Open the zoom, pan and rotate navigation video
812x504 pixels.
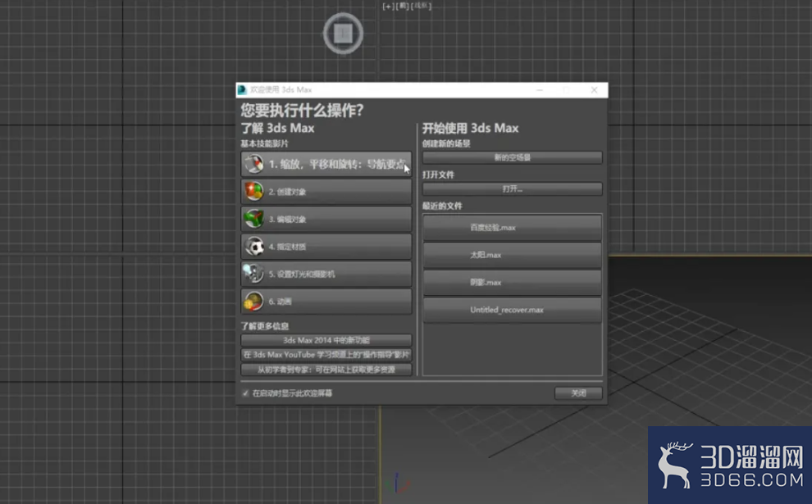pyautogui.click(x=326, y=164)
